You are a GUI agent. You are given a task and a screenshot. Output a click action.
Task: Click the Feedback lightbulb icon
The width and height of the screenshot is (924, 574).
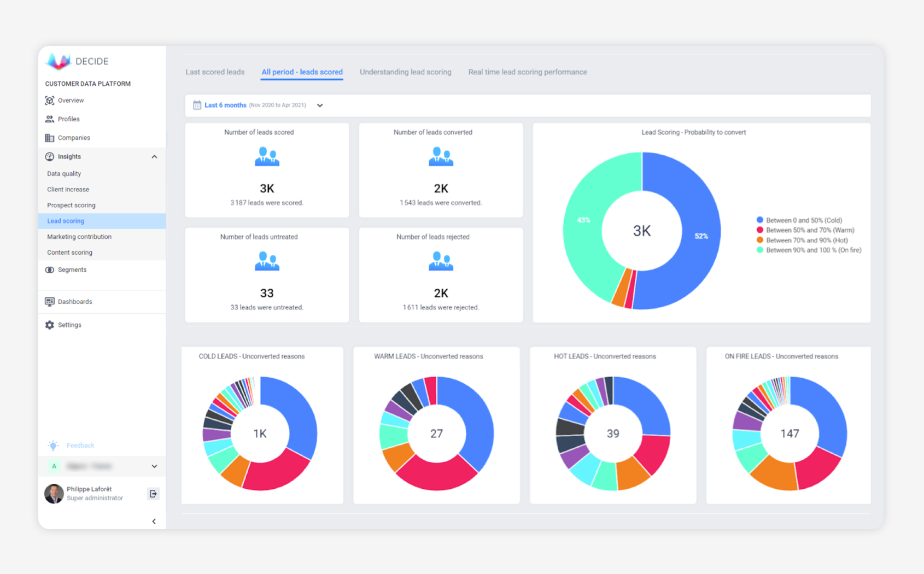point(53,445)
